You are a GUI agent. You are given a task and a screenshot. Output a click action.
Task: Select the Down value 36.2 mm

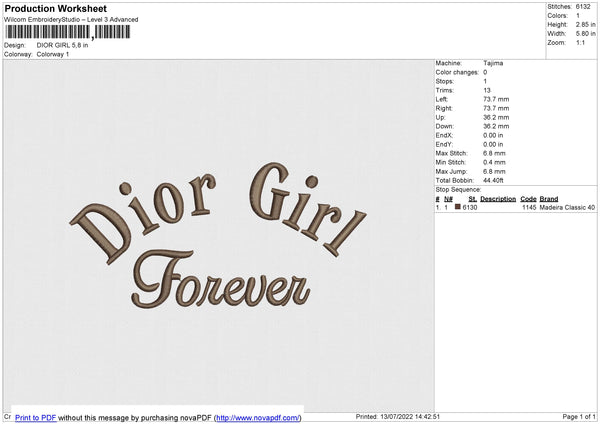[496, 126]
